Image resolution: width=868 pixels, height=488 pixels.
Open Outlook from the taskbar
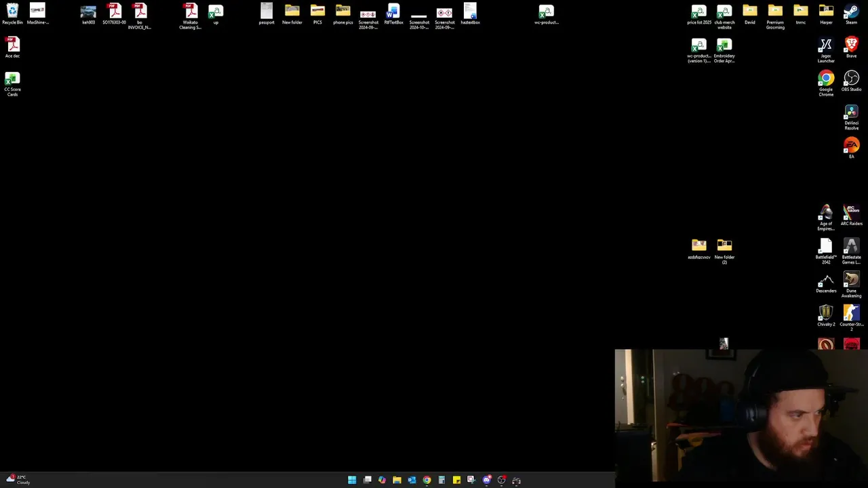point(412,480)
